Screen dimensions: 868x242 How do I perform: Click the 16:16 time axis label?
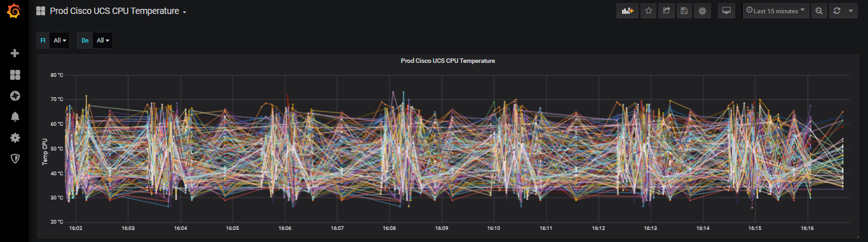point(807,227)
